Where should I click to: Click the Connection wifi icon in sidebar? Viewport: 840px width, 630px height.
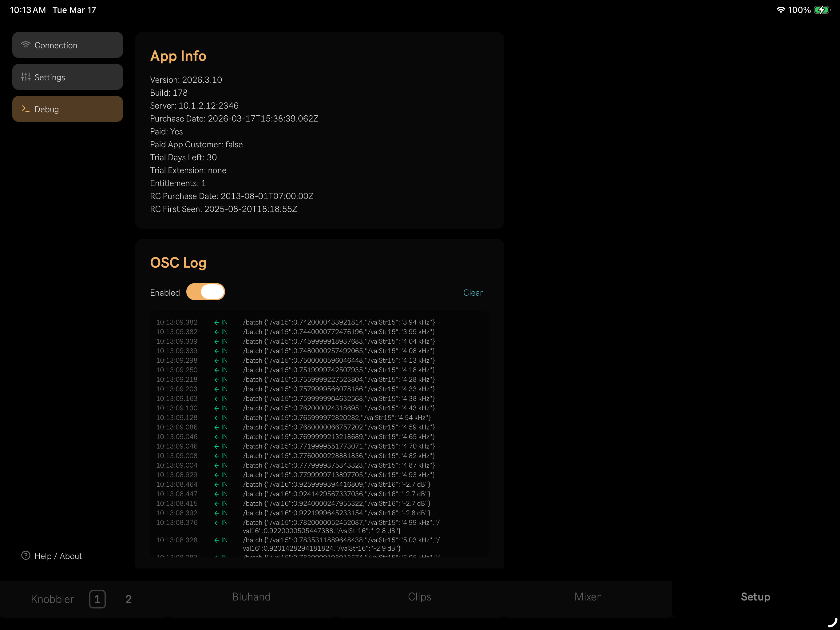[26, 45]
